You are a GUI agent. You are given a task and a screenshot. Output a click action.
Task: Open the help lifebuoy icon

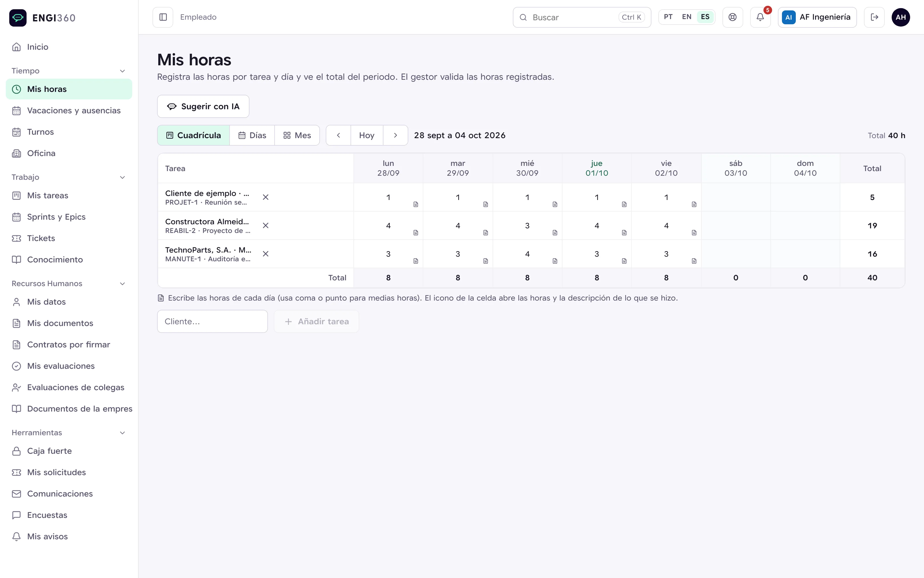click(732, 17)
